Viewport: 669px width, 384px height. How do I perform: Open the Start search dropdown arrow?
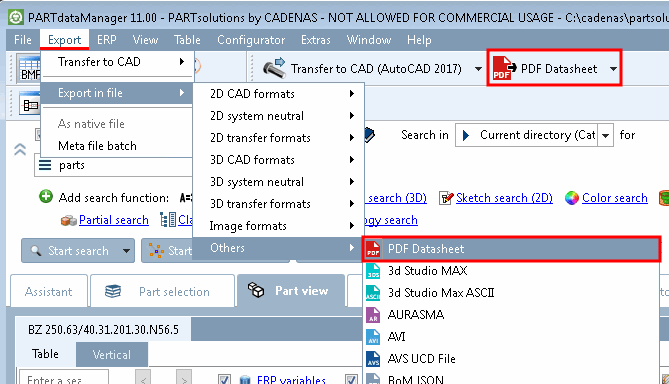(x=126, y=251)
